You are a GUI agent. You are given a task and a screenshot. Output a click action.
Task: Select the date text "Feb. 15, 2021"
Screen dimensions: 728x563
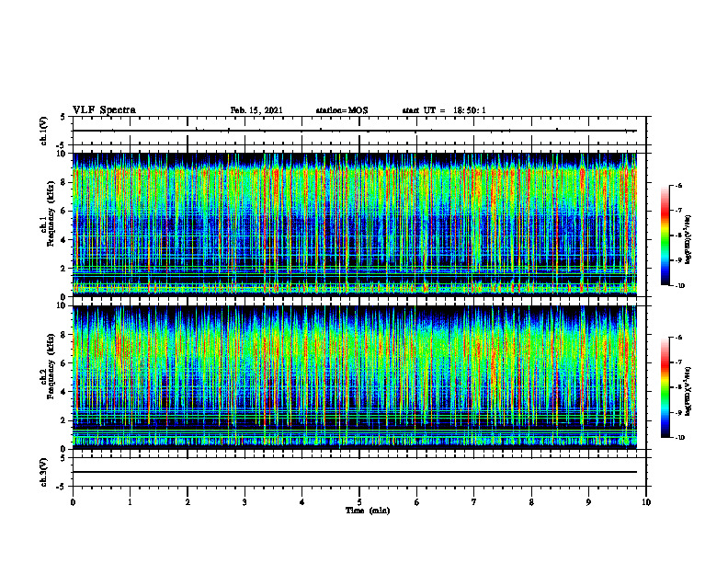[x=256, y=110]
